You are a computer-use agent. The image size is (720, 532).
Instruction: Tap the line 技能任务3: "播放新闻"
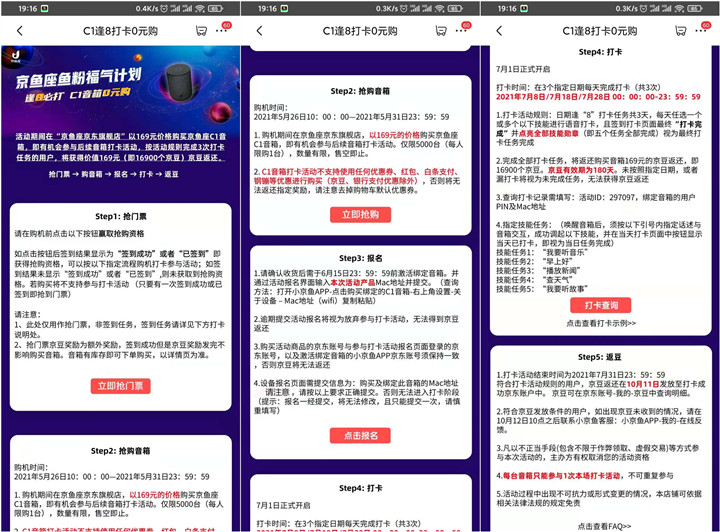tap(538, 271)
